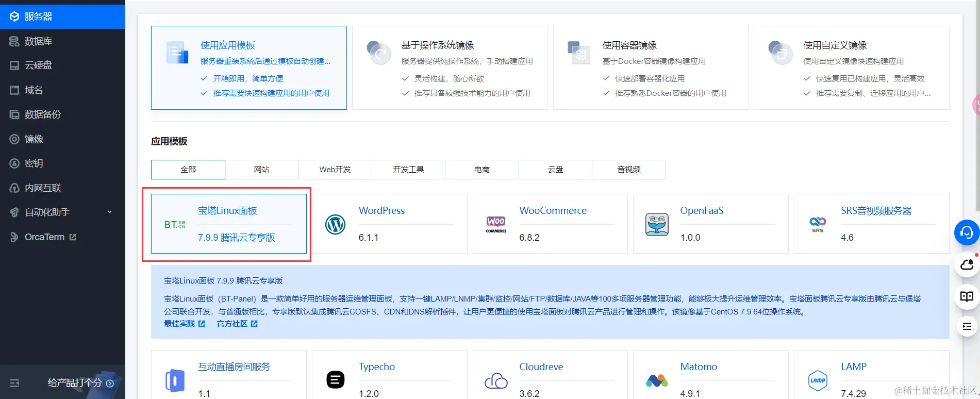Choose the LAMP 7.4.29 template

click(872, 375)
